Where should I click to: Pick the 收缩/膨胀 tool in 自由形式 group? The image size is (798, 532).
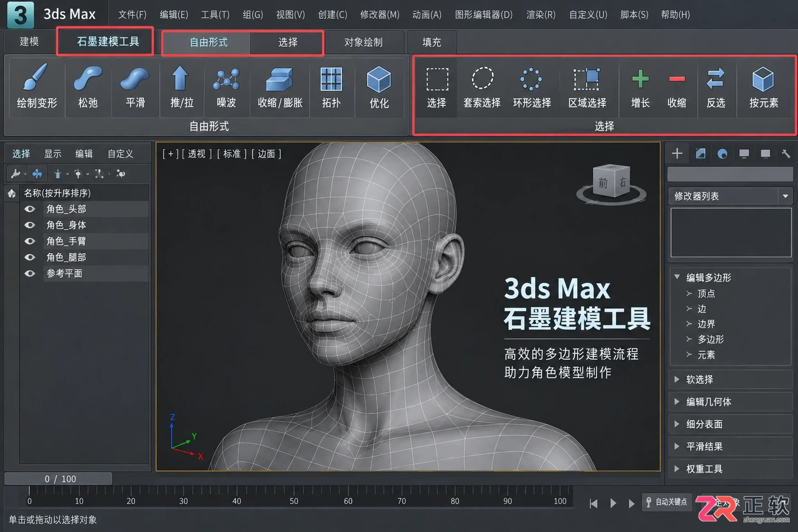280,86
